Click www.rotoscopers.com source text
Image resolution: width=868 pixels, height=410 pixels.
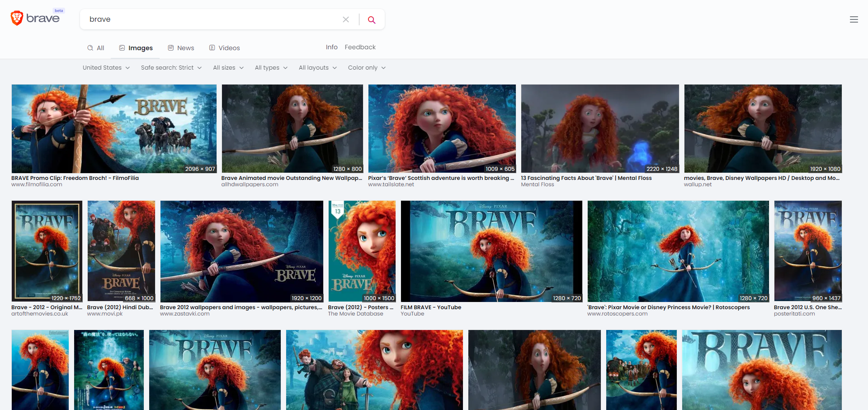(x=617, y=314)
